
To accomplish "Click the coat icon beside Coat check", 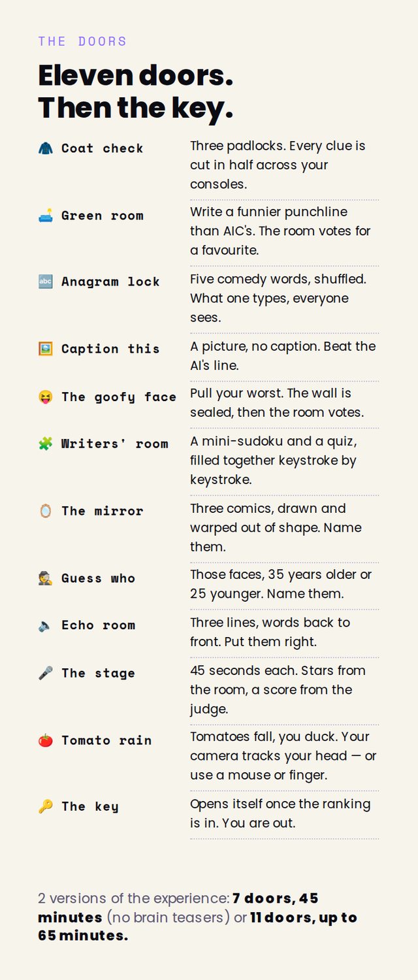I will [x=45, y=148].
